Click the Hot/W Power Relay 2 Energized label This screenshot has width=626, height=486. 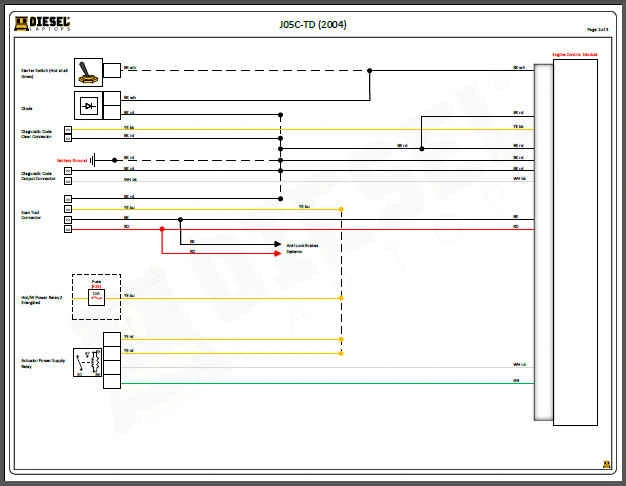coord(42,299)
